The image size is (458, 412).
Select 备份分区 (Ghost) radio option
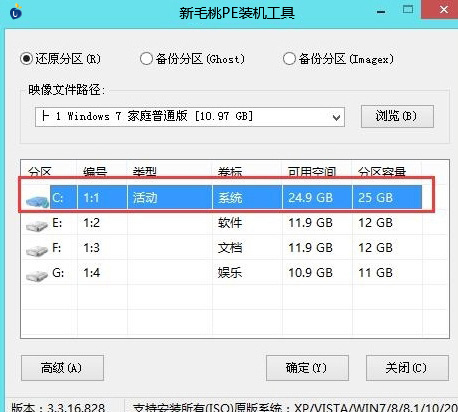click(x=146, y=59)
